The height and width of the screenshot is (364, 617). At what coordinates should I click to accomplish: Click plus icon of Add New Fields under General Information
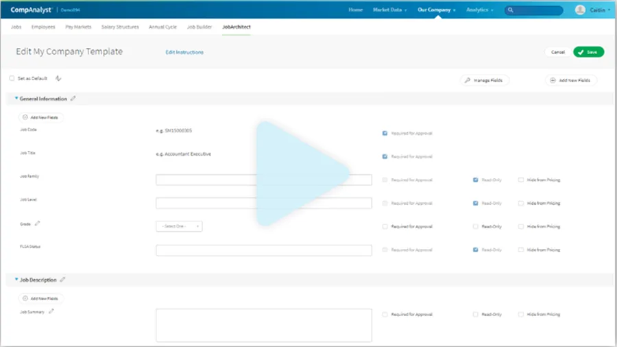[x=25, y=117]
